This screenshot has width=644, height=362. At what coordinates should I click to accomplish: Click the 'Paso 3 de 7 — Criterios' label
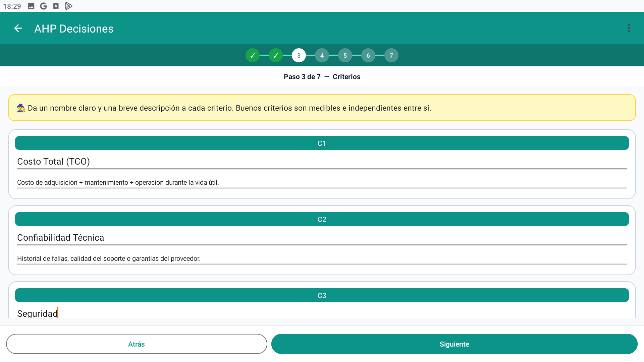(x=322, y=77)
